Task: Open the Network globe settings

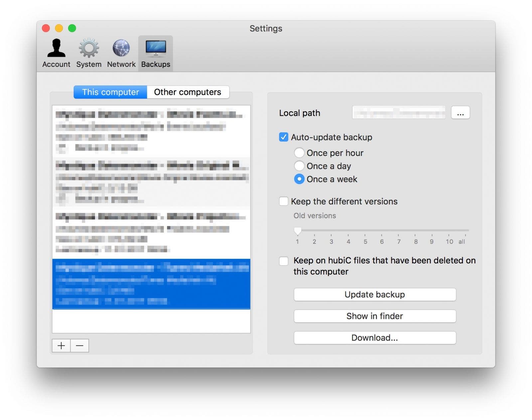Action: 121,53
